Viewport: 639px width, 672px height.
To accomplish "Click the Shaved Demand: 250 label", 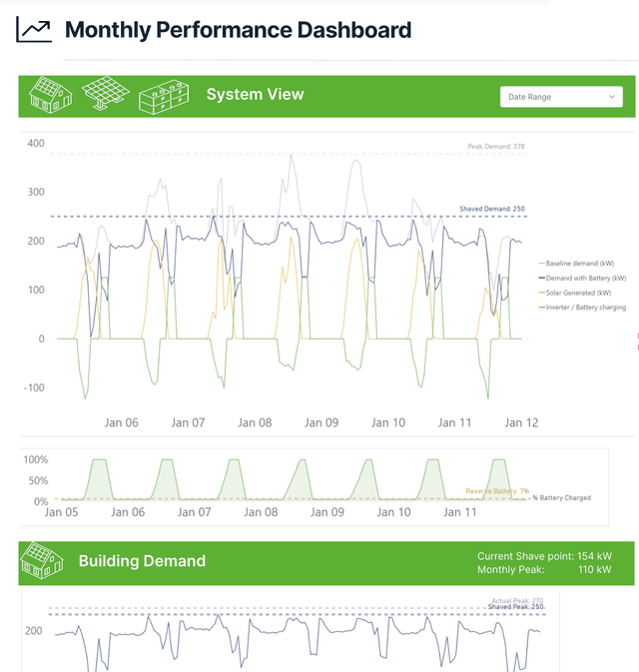I will pos(492,209).
